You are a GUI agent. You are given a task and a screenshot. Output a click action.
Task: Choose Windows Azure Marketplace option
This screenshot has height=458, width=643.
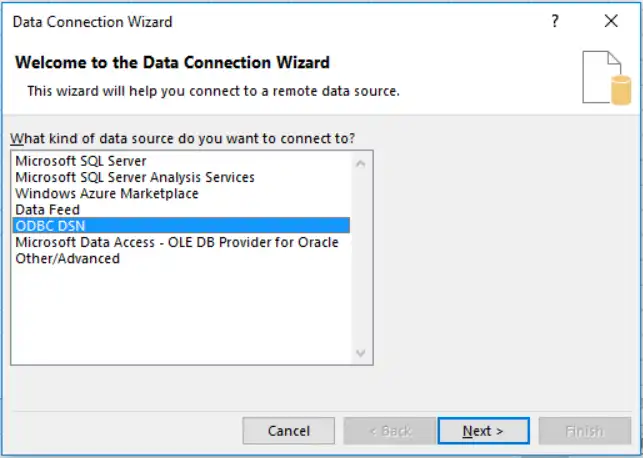pos(107,193)
